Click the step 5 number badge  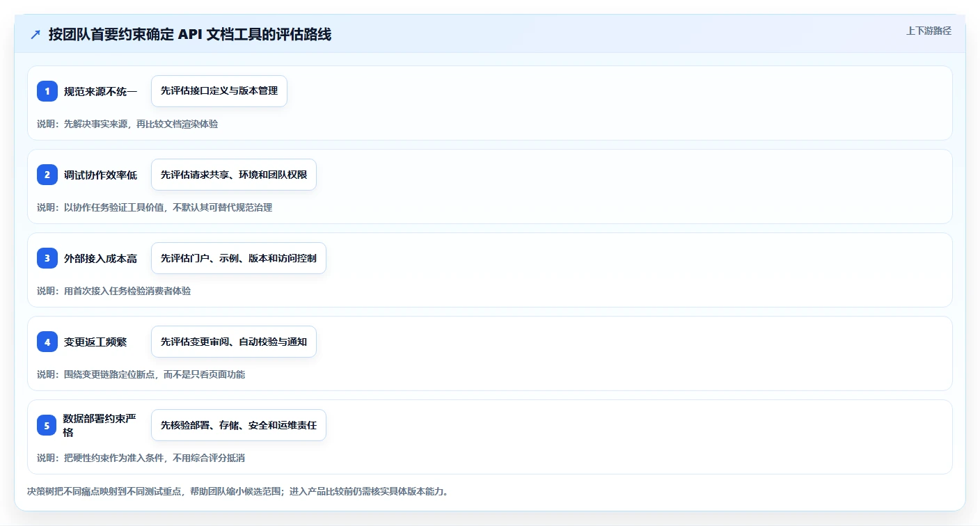47,425
